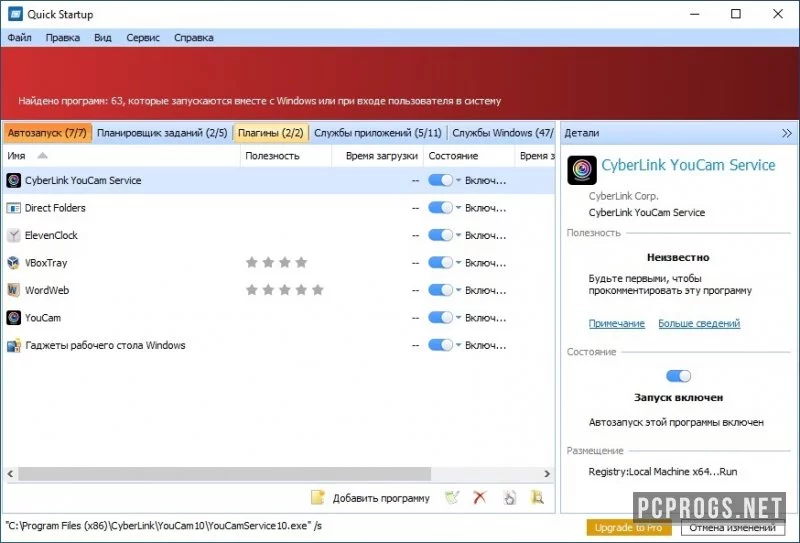
Task: Click WordWeb usefulness star rating
Action: 285,290
